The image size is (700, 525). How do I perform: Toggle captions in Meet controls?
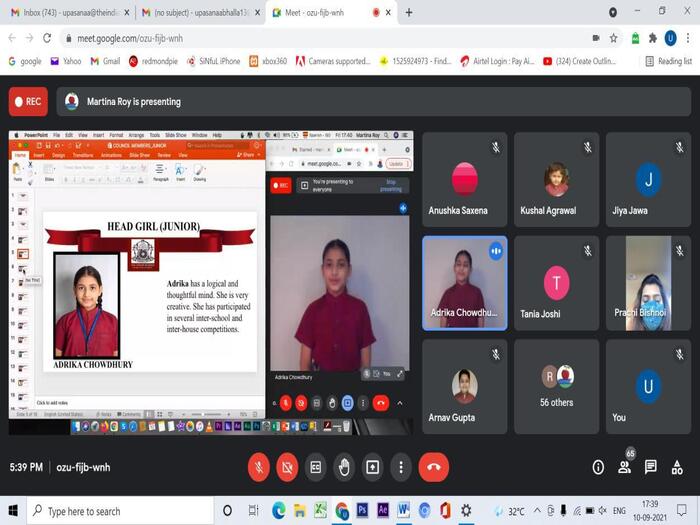coord(316,467)
